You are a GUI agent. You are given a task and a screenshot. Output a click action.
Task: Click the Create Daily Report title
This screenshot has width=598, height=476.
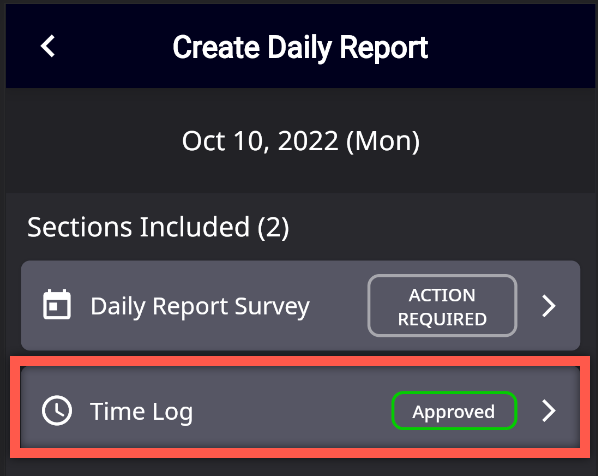(x=301, y=48)
